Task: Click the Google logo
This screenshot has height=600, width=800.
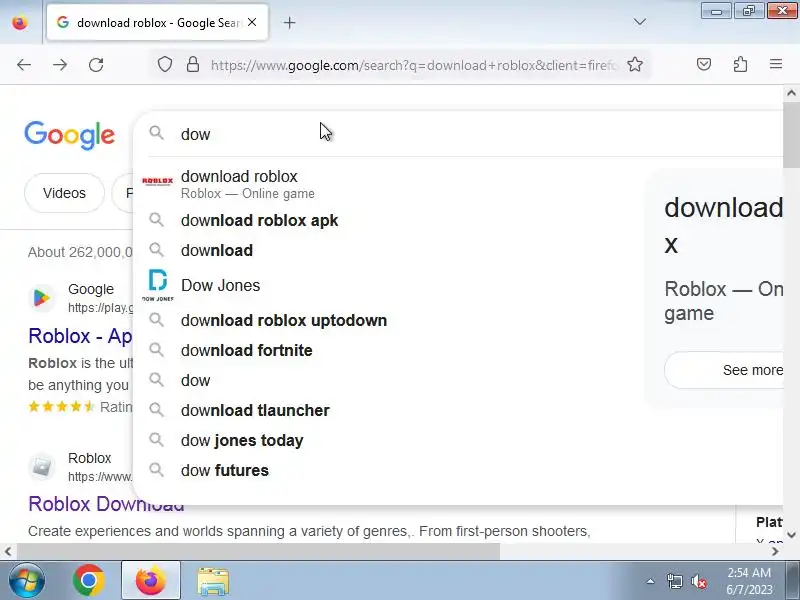Action: (x=69, y=135)
